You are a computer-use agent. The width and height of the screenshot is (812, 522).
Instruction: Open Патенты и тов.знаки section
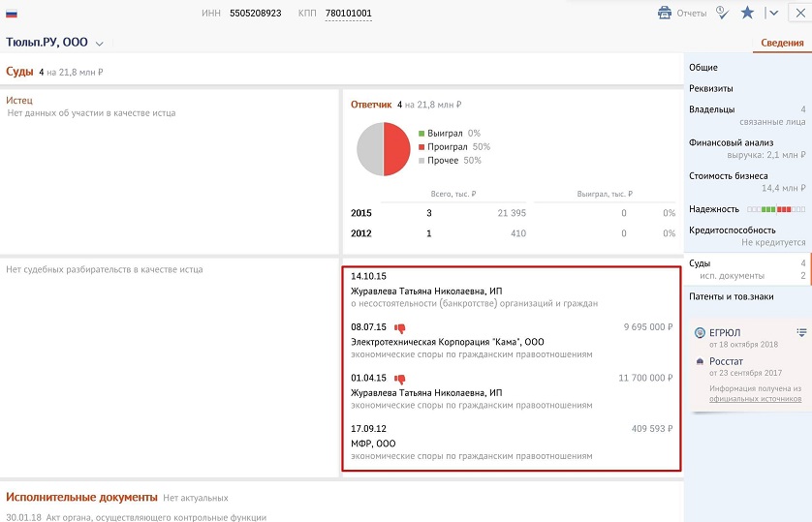pos(731,296)
